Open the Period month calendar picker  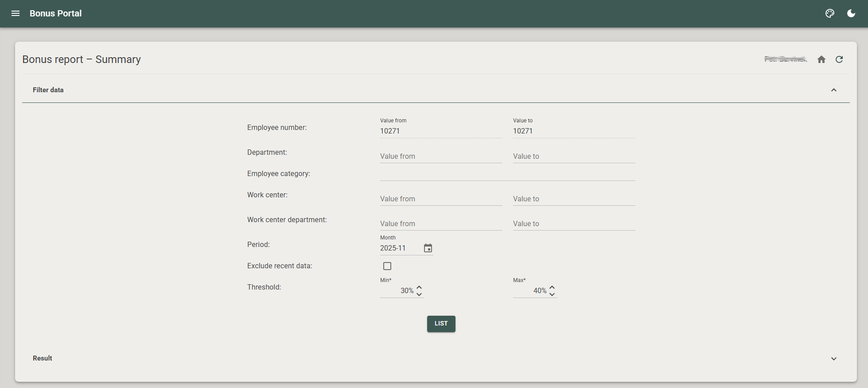coord(428,248)
